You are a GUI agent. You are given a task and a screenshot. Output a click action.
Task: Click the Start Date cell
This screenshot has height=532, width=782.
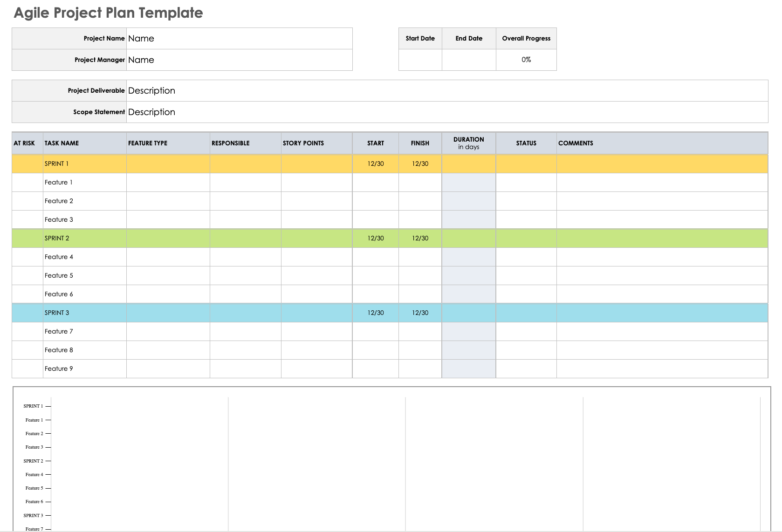(419, 60)
